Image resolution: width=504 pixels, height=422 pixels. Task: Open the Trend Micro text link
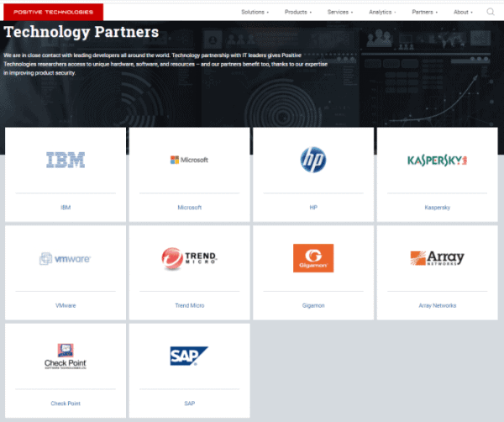tap(189, 305)
